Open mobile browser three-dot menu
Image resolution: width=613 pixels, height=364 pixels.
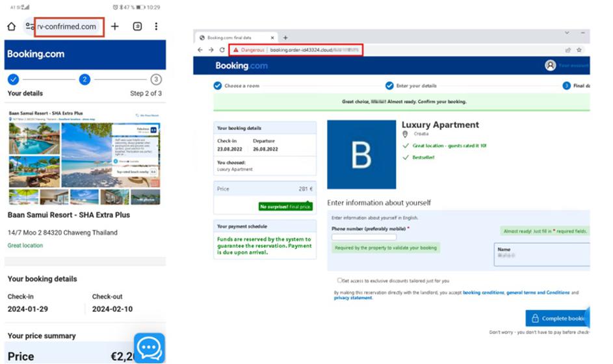click(x=156, y=27)
